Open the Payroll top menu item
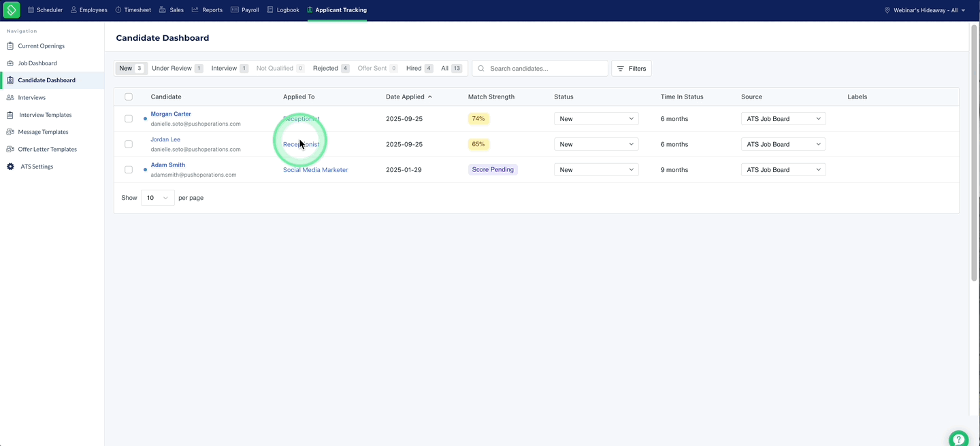 [x=245, y=10]
